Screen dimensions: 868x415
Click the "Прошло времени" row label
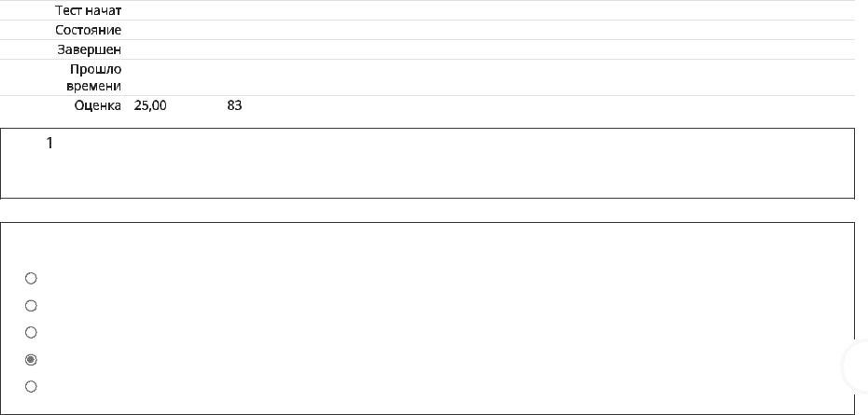click(93, 77)
